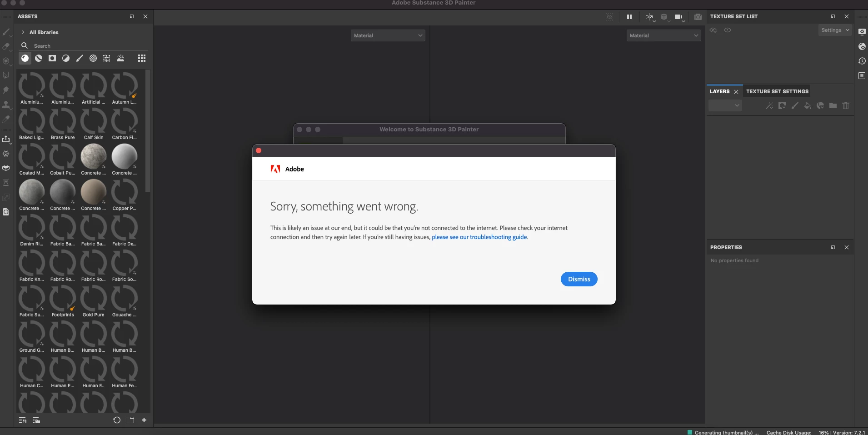Filter assets by Alphas
868x435 pixels.
coord(93,58)
